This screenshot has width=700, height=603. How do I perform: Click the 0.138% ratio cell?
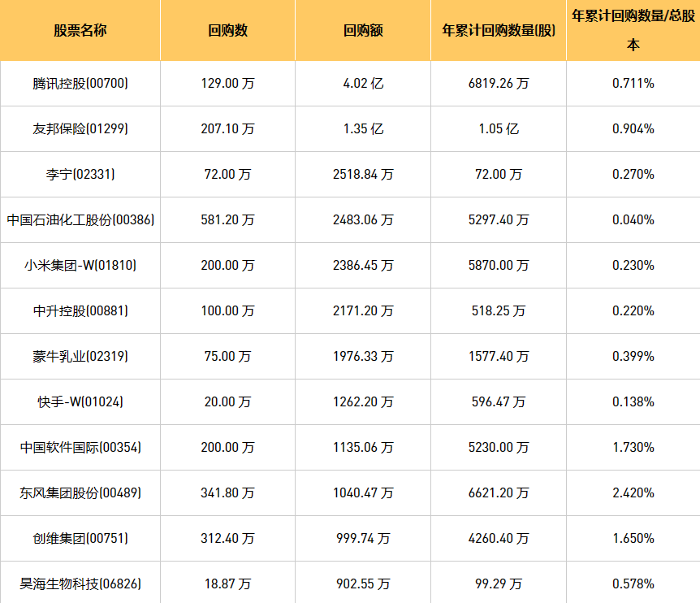pyautogui.click(x=633, y=402)
